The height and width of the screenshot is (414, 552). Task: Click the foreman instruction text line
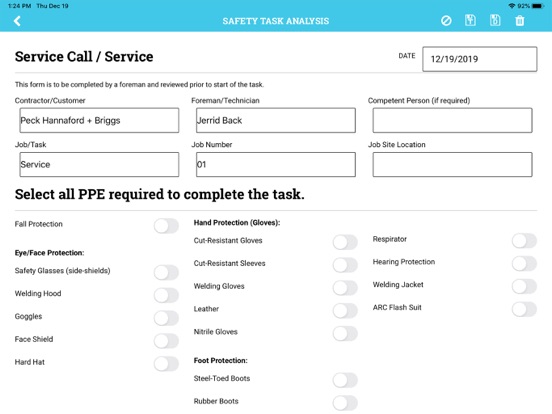pyautogui.click(x=139, y=84)
